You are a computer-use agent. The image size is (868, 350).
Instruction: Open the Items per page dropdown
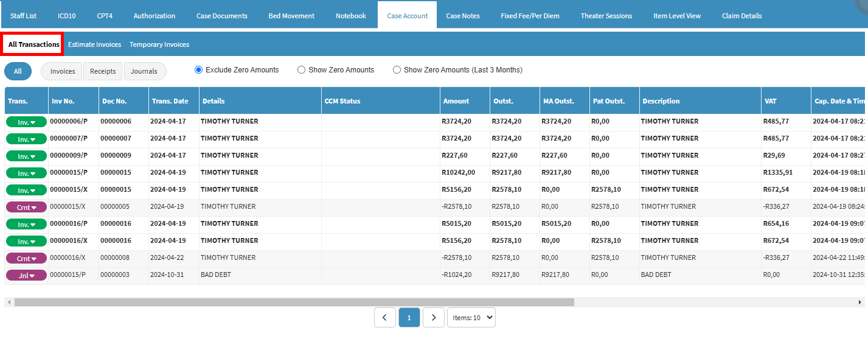[x=471, y=318]
